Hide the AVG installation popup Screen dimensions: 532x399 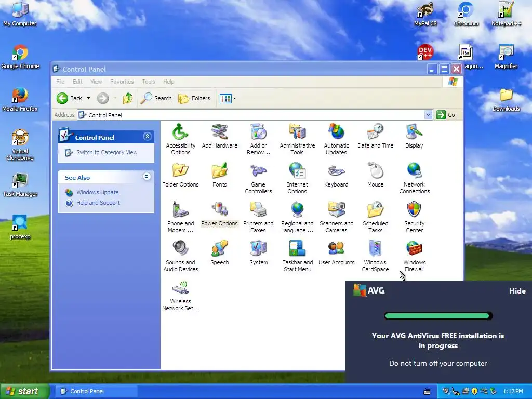517,291
